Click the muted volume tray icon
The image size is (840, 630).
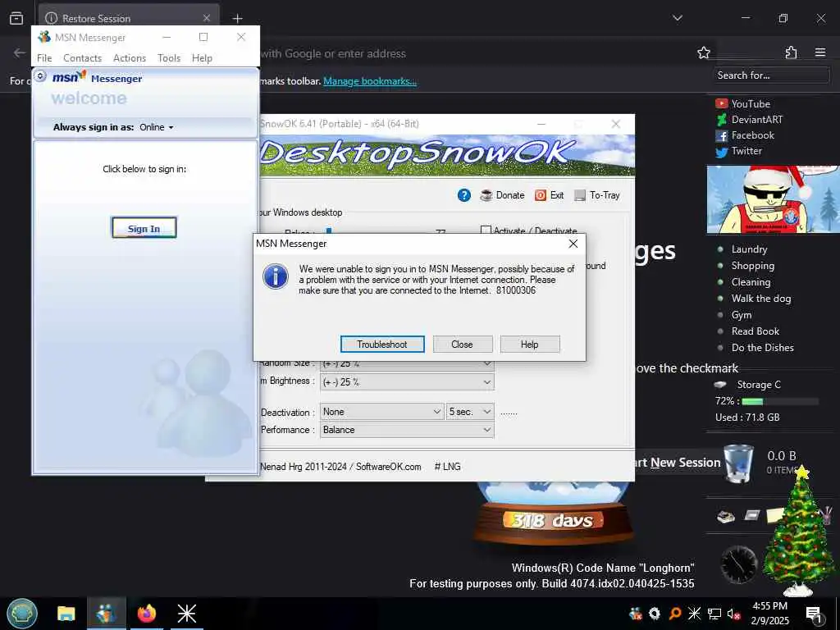pyautogui.click(x=733, y=614)
